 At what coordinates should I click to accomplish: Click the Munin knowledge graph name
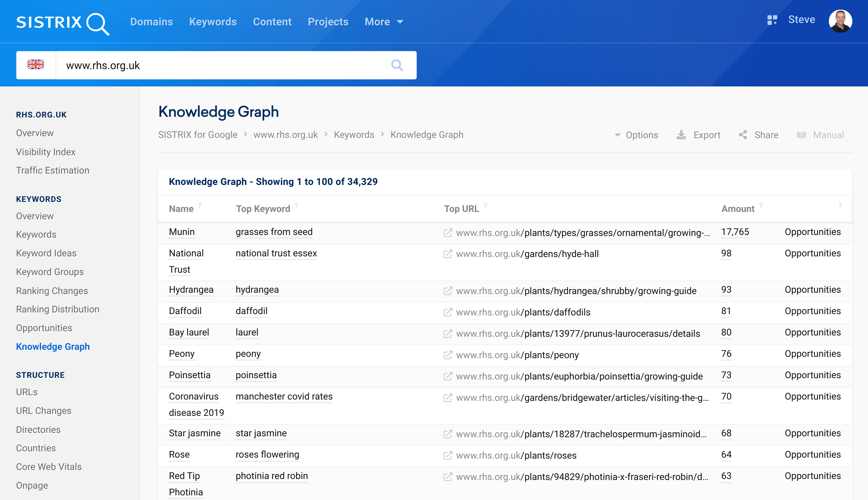(182, 232)
